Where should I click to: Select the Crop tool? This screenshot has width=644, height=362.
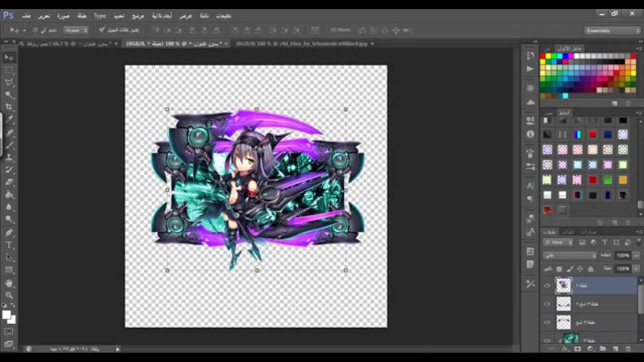(x=9, y=107)
